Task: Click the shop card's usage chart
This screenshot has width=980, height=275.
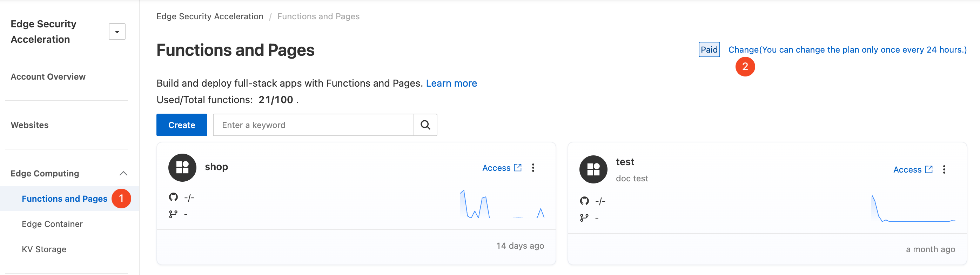Action: point(502,204)
